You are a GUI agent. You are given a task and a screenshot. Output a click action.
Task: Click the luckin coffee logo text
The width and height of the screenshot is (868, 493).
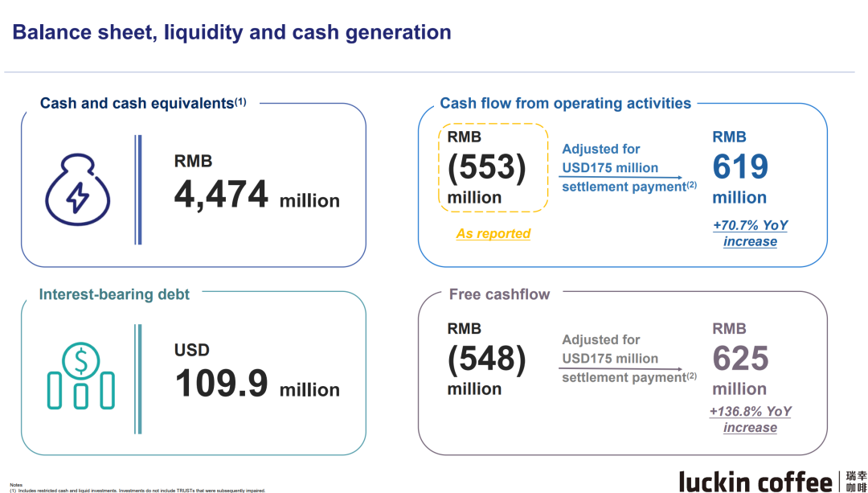[x=755, y=481]
